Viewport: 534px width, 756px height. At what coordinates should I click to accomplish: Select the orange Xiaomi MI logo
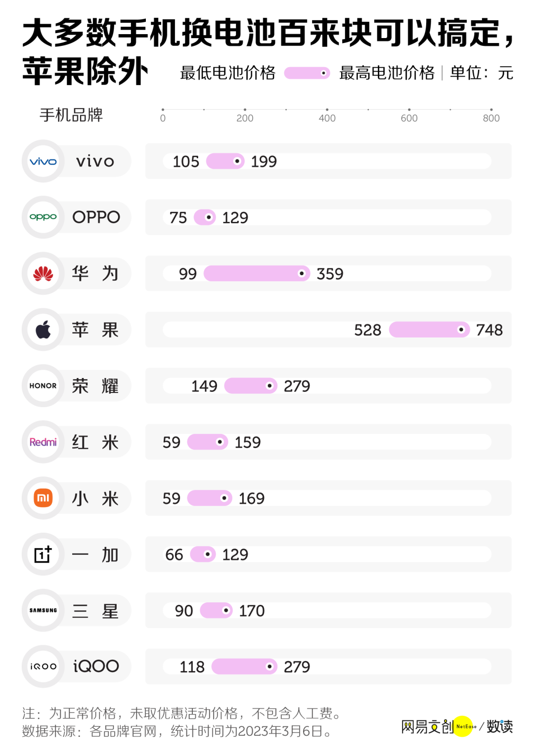pos(43,498)
